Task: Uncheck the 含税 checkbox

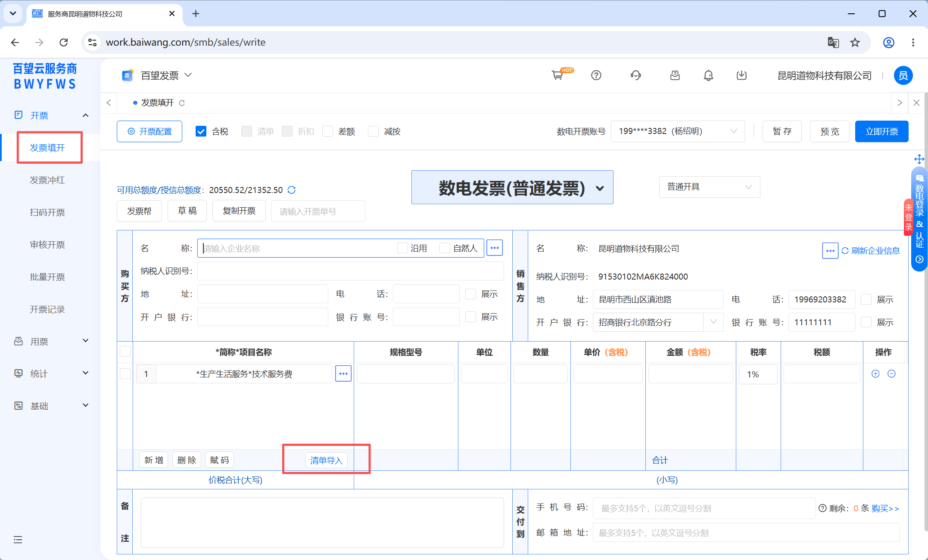Action: click(201, 131)
